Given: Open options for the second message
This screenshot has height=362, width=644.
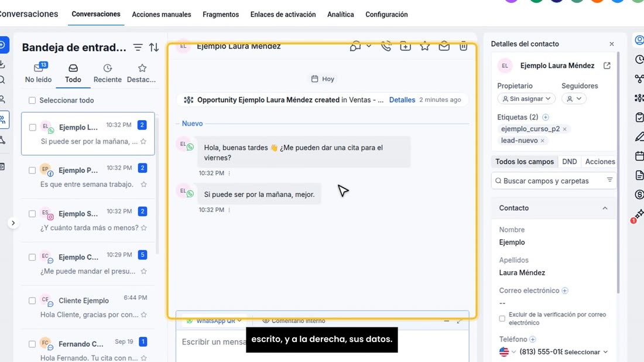Looking at the screenshot, I should 229,210.
